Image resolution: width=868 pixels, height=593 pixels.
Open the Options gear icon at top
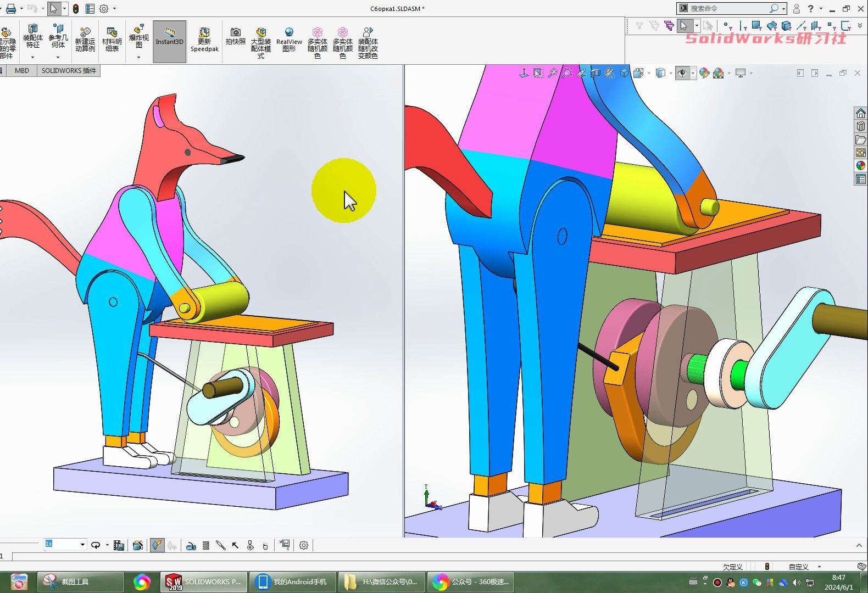104,9
